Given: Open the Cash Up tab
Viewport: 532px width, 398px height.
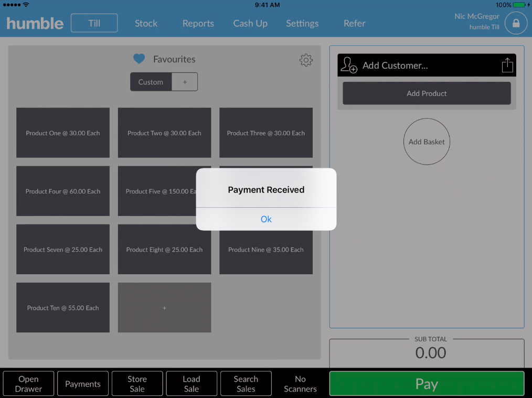Looking at the screenshot, I should [x=250, y=24].
